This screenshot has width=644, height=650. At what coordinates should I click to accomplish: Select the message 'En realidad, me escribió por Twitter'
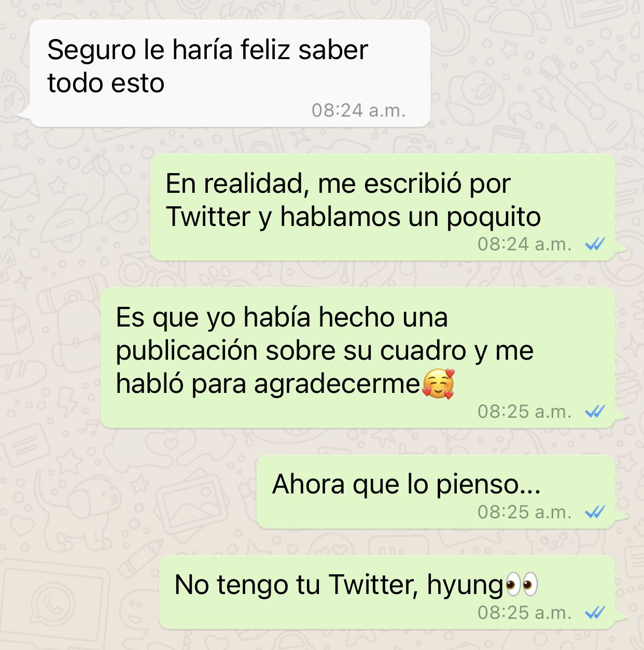click(383, 207)
